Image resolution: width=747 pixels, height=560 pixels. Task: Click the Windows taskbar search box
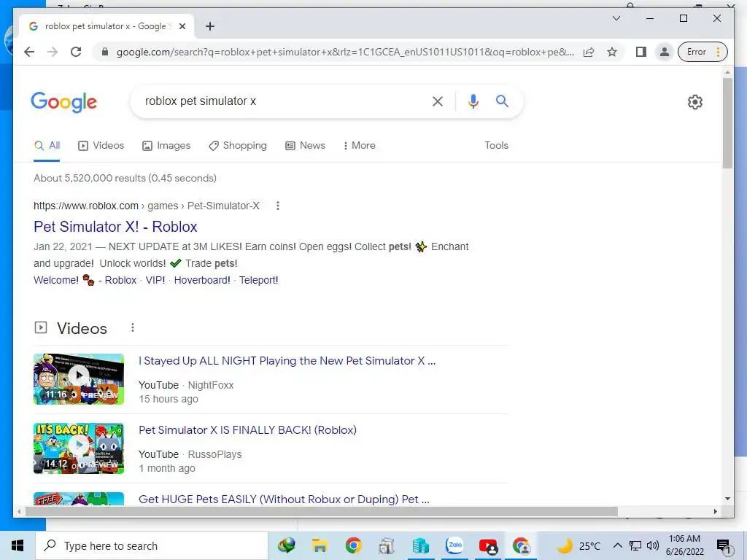[x=152, y=545]
